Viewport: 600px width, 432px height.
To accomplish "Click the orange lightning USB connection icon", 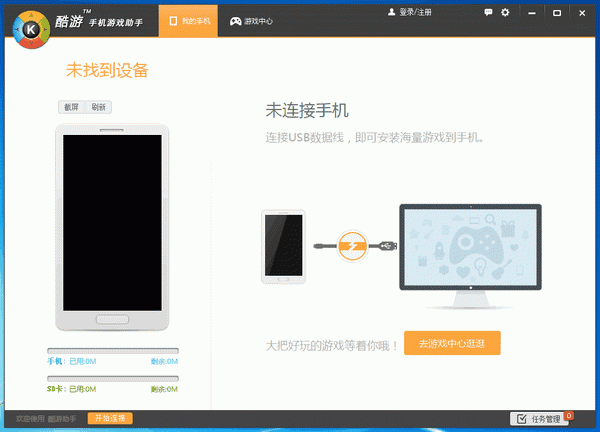I will (352, 246).
